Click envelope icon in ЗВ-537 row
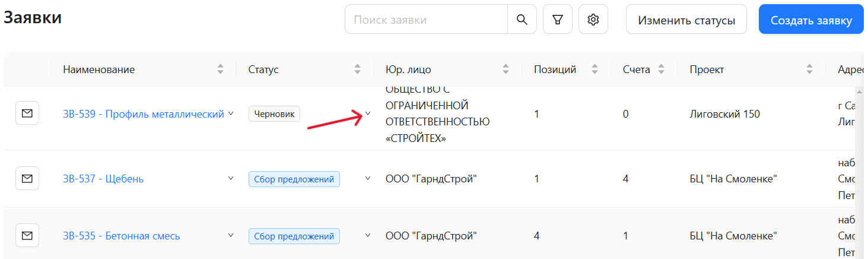This screenshot has width=868, height=259. pos(27,178)
